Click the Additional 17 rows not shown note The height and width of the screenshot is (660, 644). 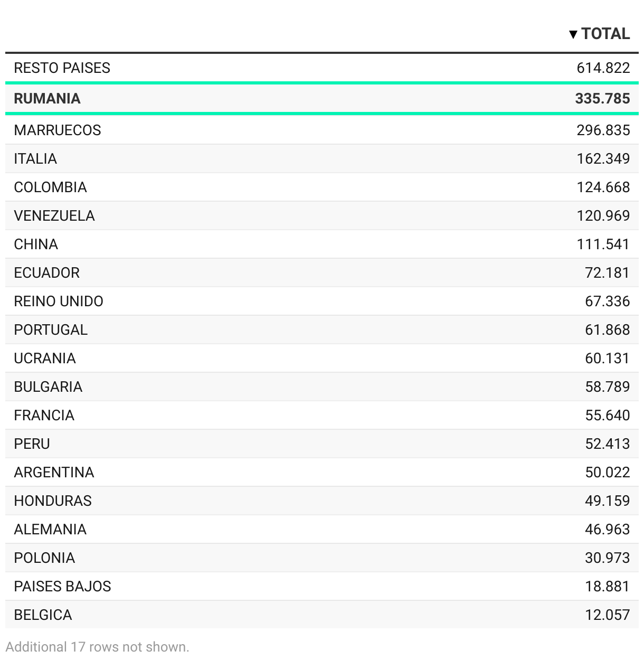(97, 647)
